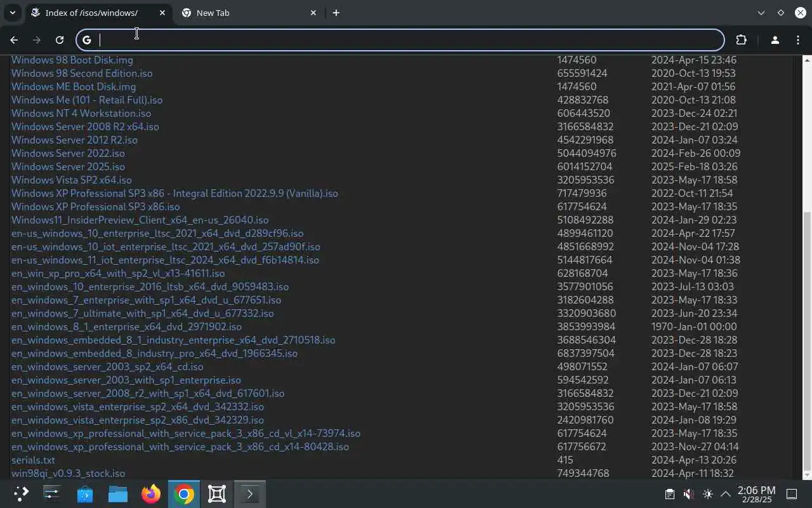Open the system settings taskbar icon

pos(52,494)
